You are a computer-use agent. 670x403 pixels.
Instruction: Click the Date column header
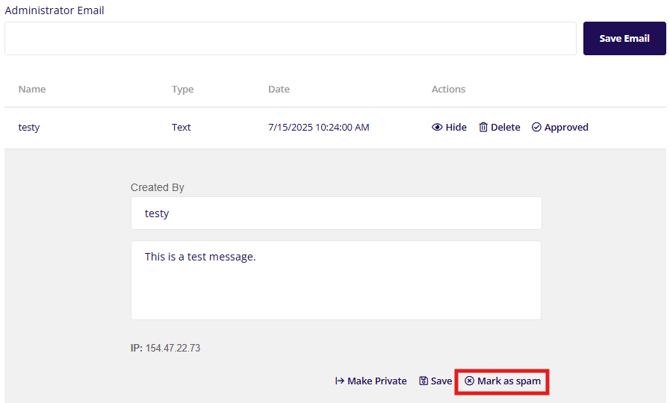tap(279, 89)
